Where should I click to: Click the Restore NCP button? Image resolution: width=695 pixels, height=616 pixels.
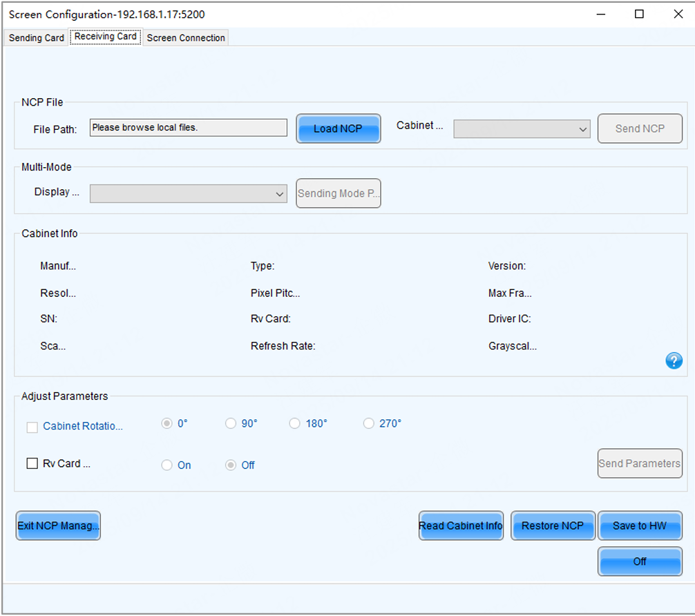pyautogui.click(x=552, y=526)
